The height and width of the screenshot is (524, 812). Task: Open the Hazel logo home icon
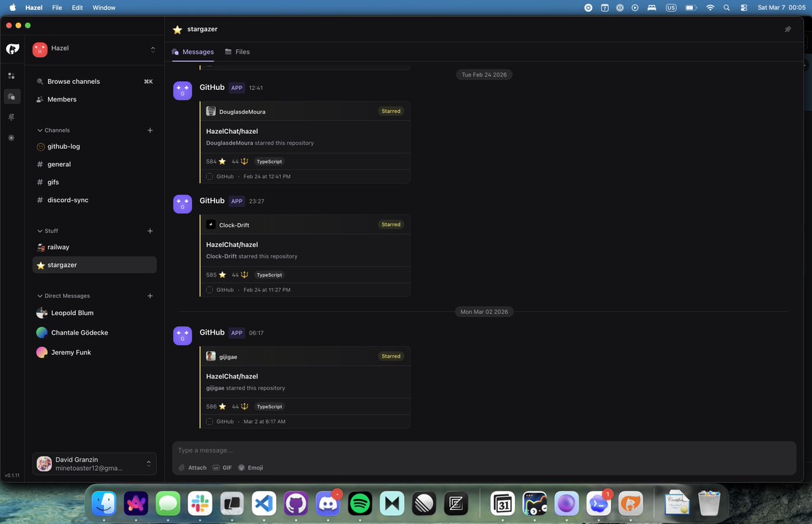click(x=12, y=49)
